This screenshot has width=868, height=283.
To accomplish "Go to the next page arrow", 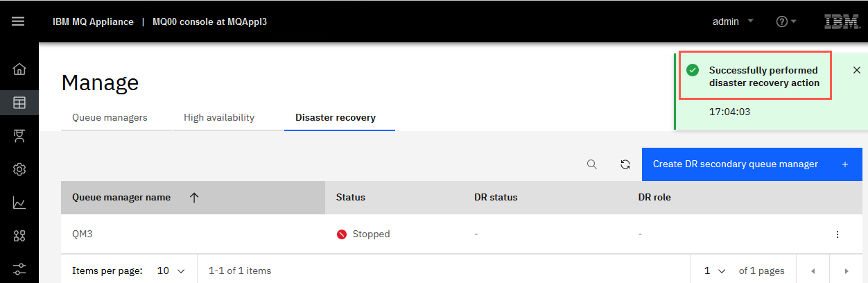I will [x=846, y=271].
